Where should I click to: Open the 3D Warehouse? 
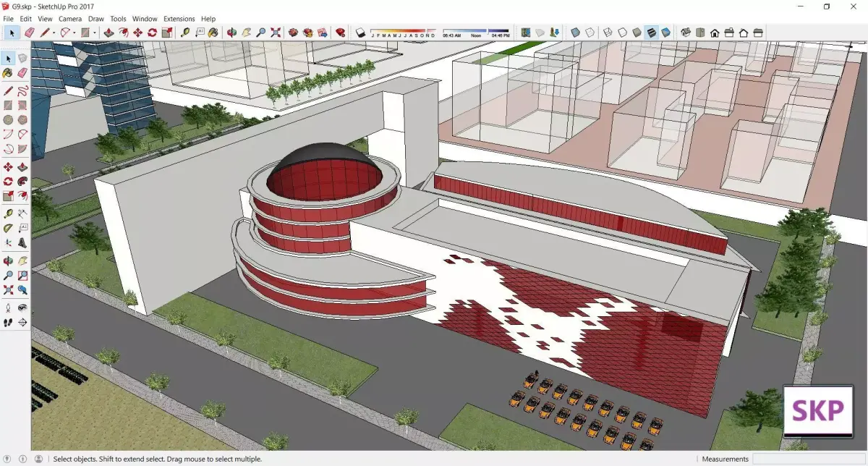coord(293,33)
